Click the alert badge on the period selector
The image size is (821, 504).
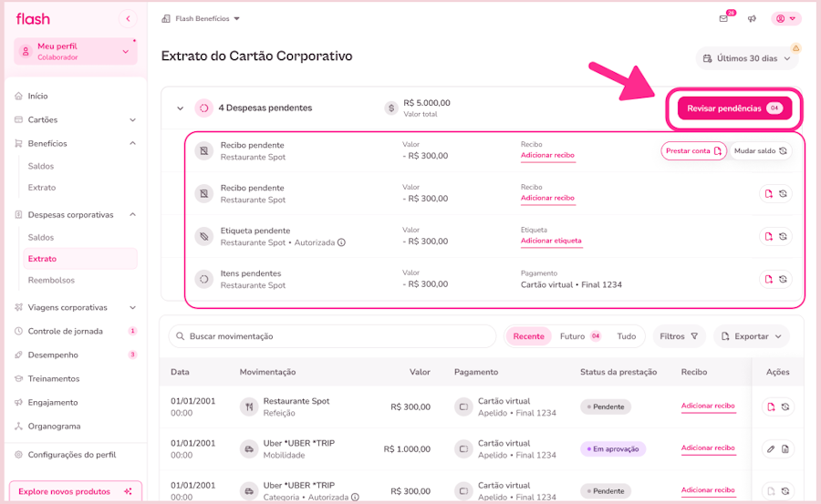(x=795, y=48)
